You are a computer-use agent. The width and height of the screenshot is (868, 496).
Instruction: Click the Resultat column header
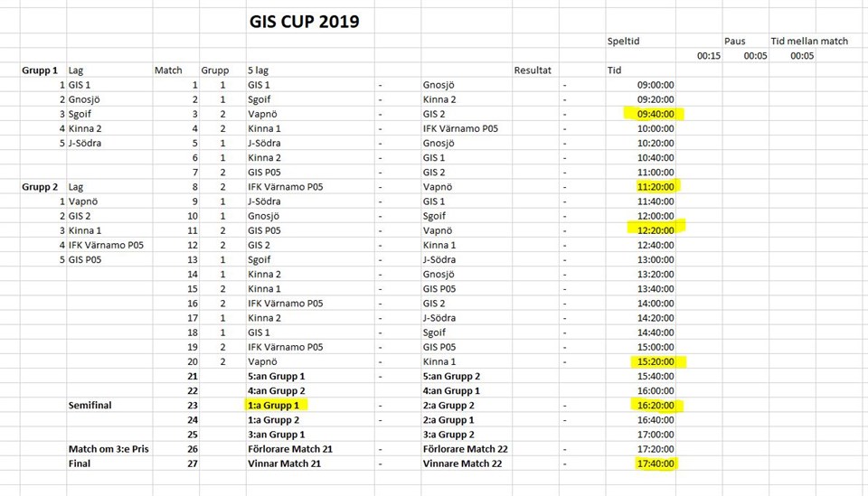click(x=533, y=70)
